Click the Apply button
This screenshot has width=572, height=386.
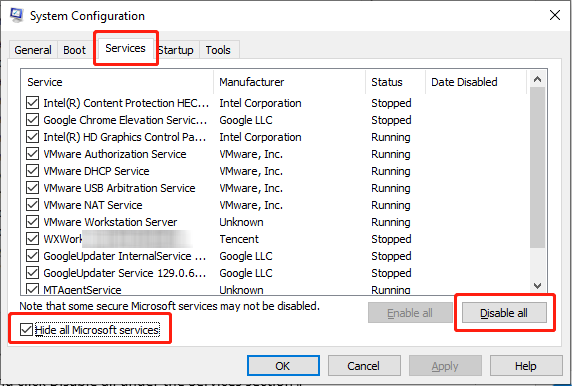[x=445, y=366]
